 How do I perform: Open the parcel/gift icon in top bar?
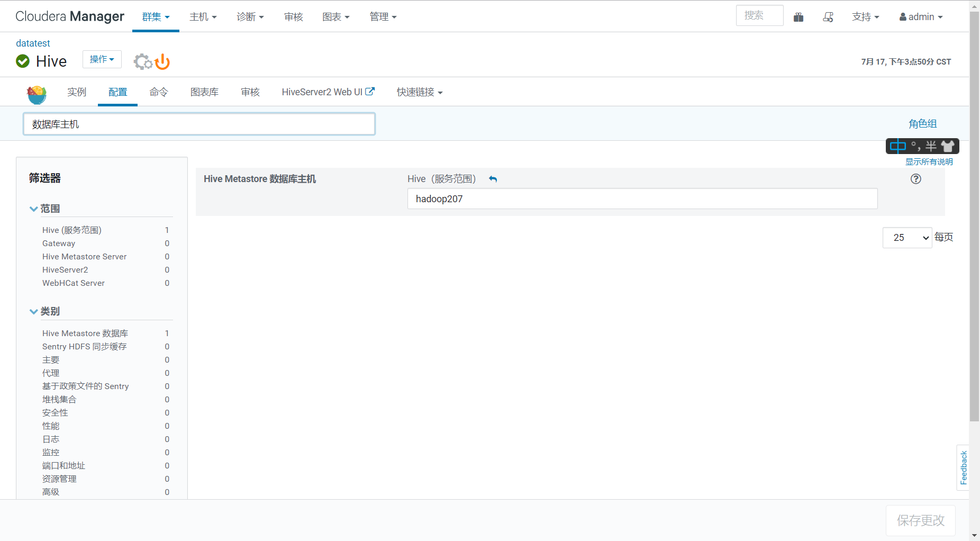point(798,17)
